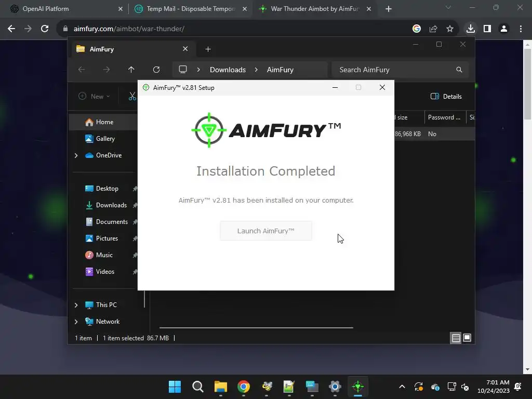Expand chevron before Downloads in breadcrumb
Screen dimensions: 532x399
(x=198, y=70)
